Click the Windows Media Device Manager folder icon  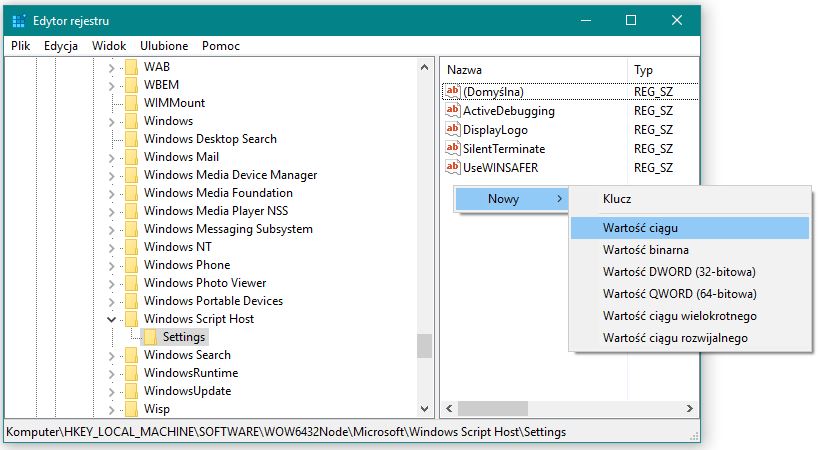click(x=131, y=175)
